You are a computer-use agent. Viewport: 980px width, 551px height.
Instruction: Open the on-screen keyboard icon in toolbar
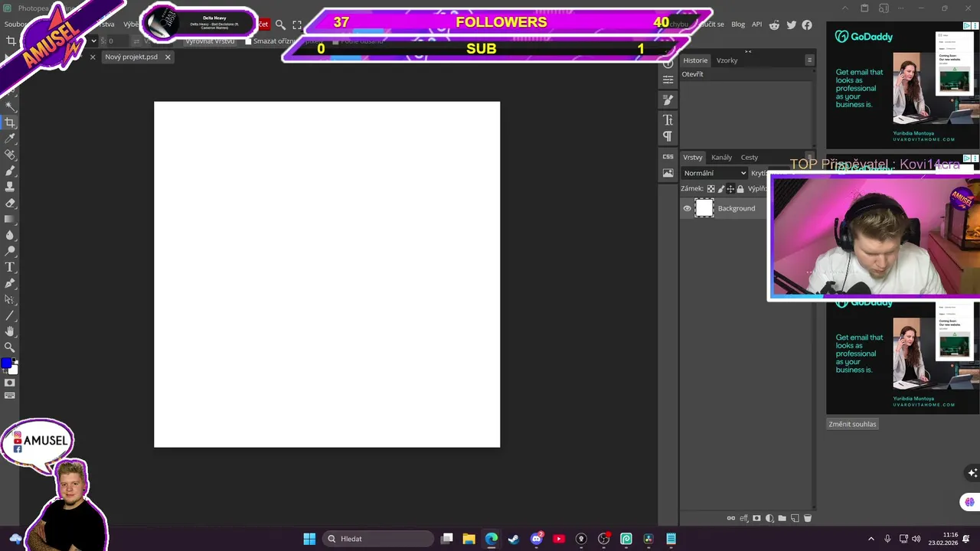click(x=10, y=396)
